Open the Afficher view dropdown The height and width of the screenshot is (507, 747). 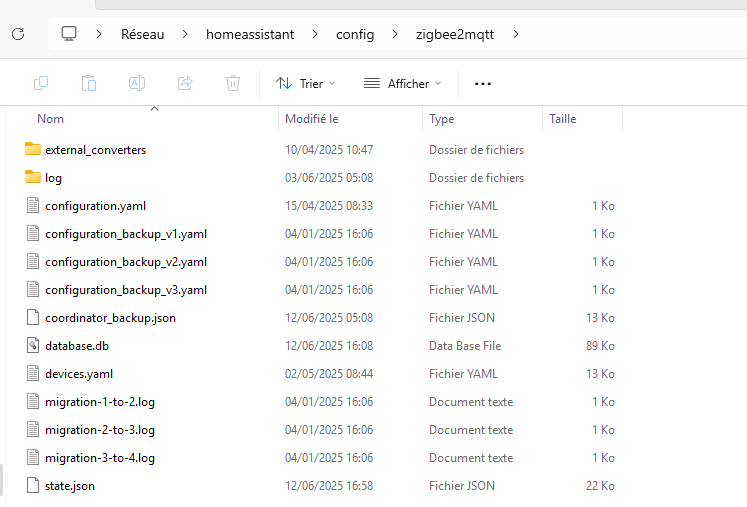(x=403, y=83)
